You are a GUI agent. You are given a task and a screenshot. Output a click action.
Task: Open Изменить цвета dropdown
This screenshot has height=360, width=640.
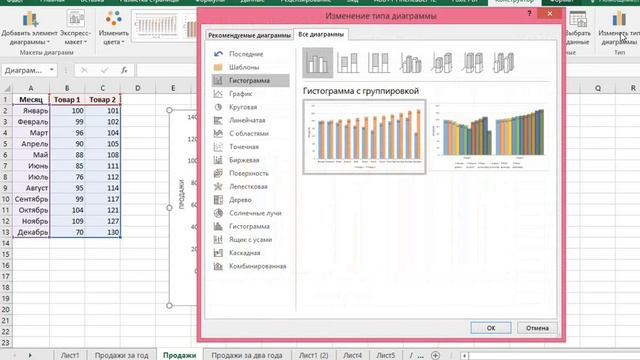[x=113, y=28]
